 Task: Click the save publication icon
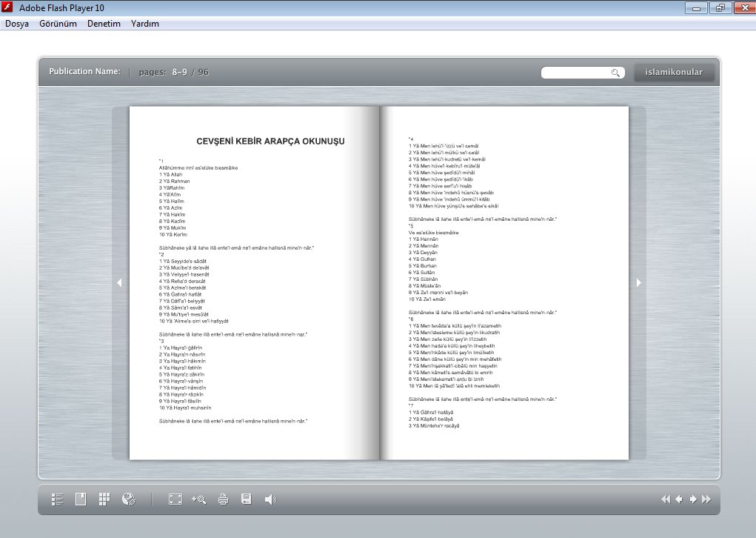click(x=247, y=499)
